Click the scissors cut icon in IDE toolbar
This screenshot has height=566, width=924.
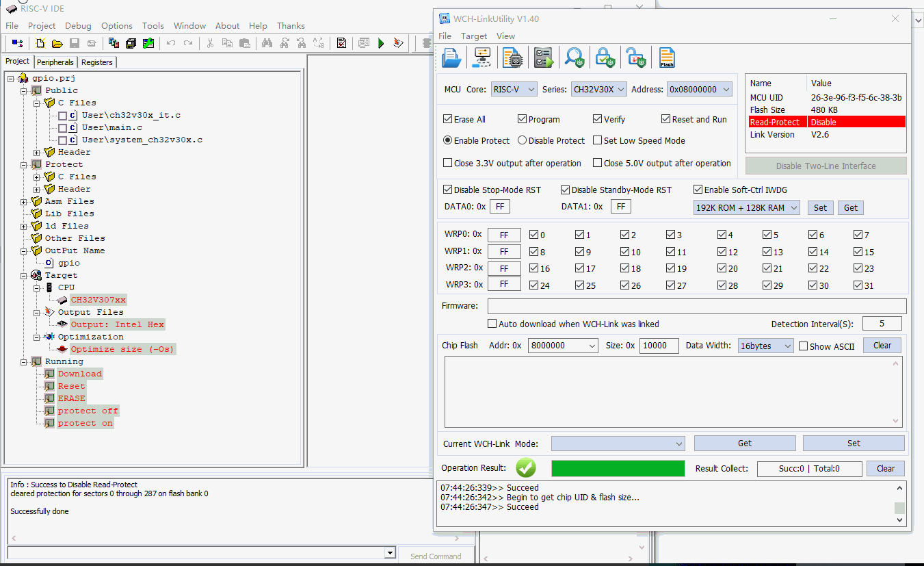point(211,43)
